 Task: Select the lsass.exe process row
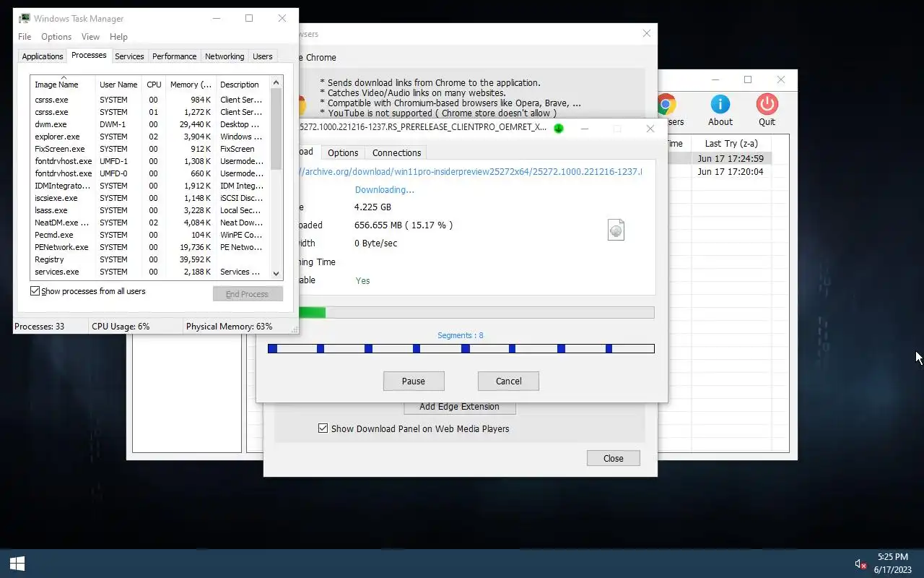tap(151, 210)
